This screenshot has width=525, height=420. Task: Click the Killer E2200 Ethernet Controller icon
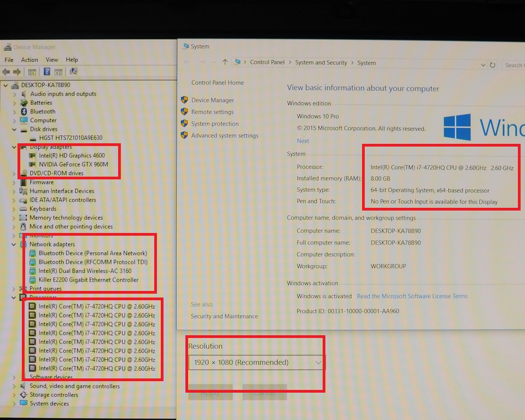coord(32,280)
